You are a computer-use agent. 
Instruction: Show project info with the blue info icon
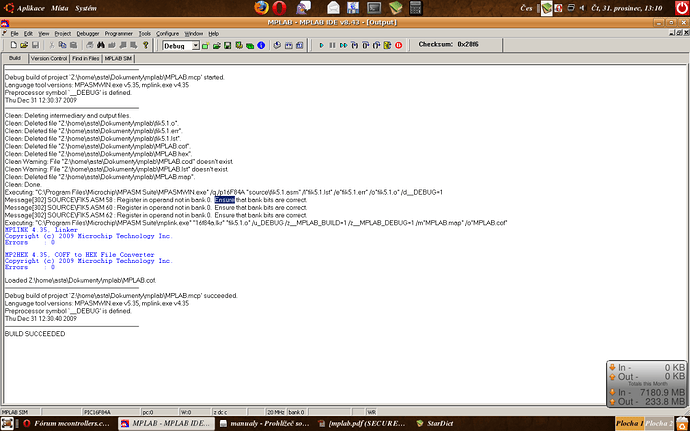[x=261, y=45]
